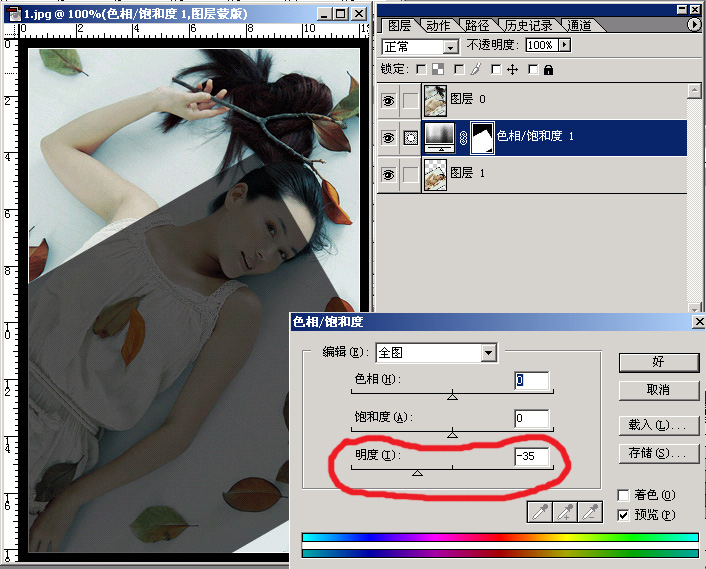Select the add-to-sample eyedropper (plus)

[x=566, y=512]
